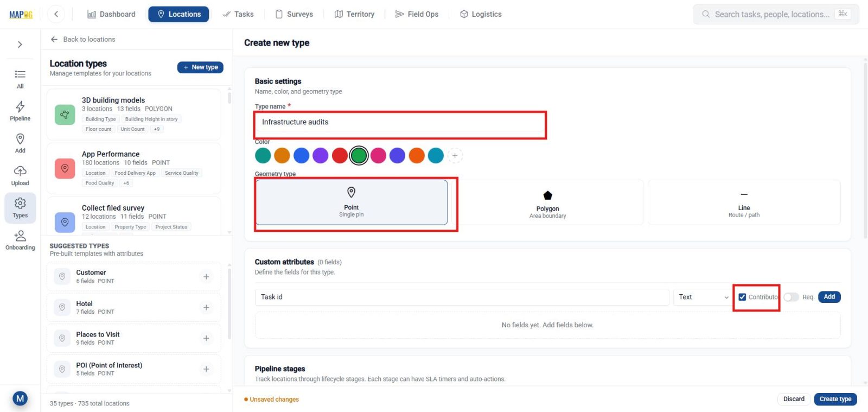Click the Create type button

835,399
